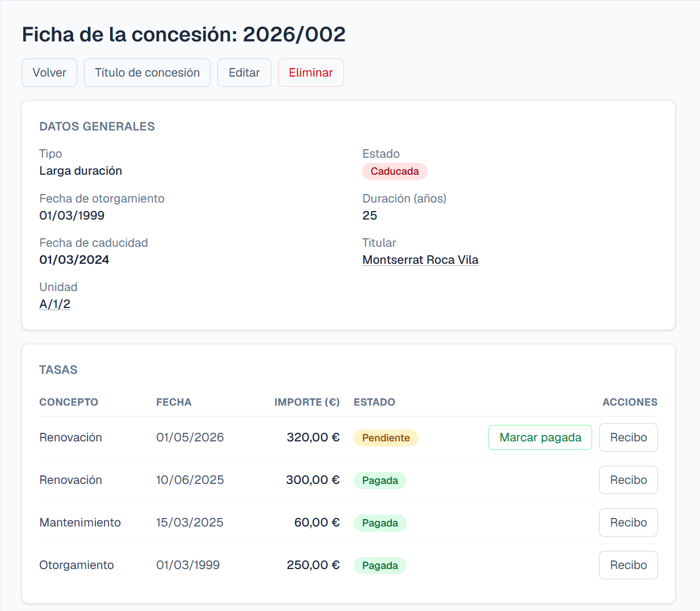Open Recibo for Otorgamiento fee

(x=628, y=565)
